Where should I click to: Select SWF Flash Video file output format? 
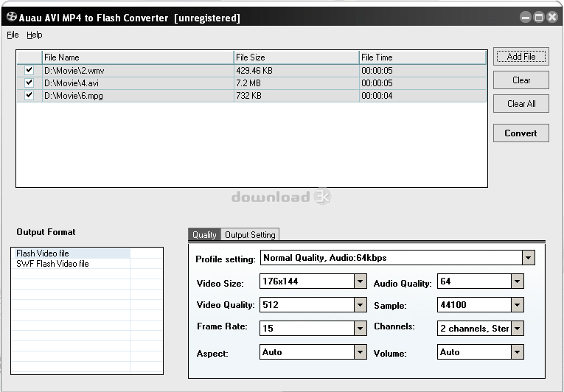click(x=52, y=264)
